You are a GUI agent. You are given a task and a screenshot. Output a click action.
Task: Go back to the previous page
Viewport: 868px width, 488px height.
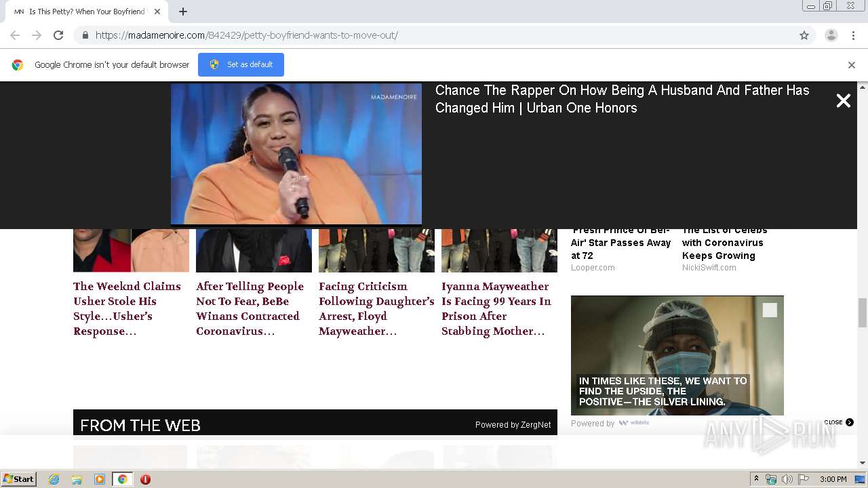click(x=15, y=35)
